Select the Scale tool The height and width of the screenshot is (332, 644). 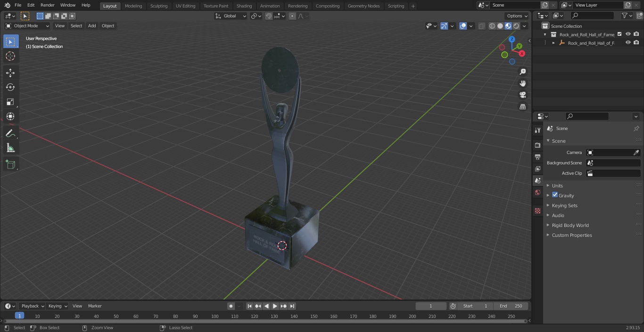(x=11, y=102)
